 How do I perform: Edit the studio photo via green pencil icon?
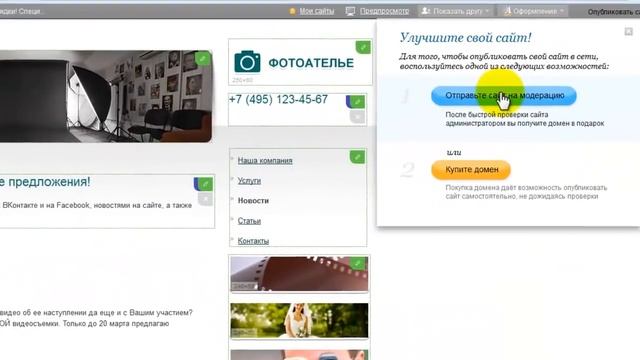click(x=202, y=59)
